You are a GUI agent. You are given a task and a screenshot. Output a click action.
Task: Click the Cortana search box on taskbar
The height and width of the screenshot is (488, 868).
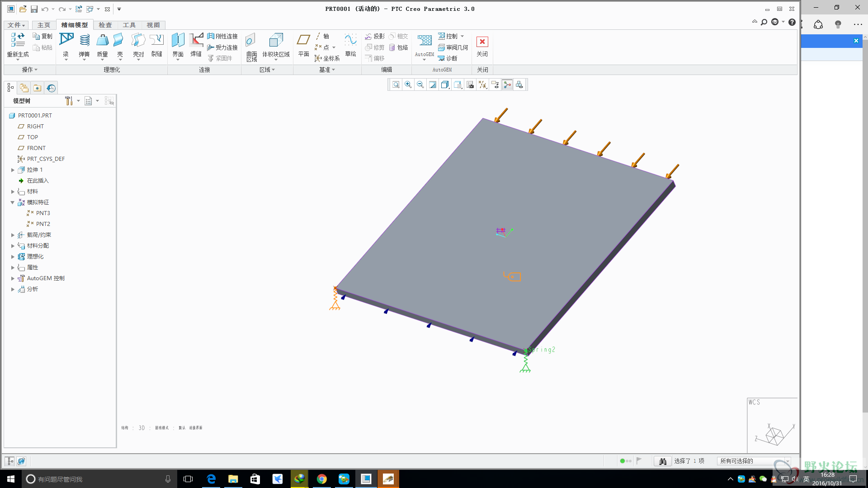pos(99,479)
